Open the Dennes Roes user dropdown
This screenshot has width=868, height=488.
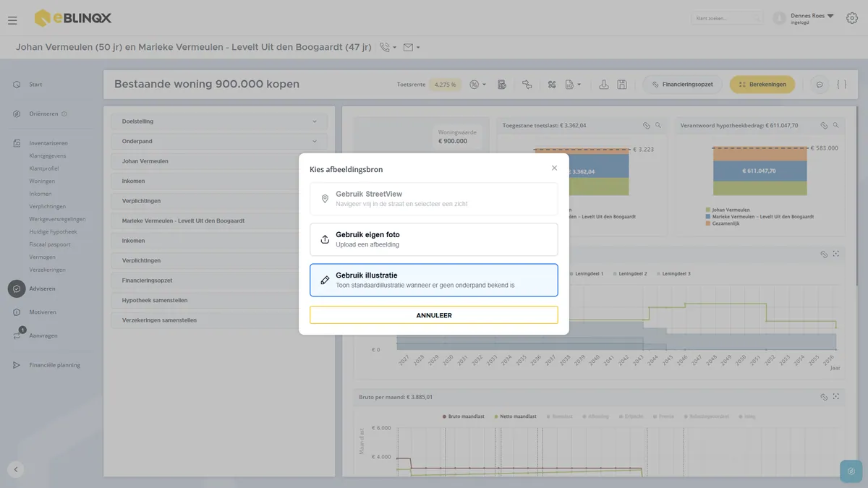(x=812, y=18)
